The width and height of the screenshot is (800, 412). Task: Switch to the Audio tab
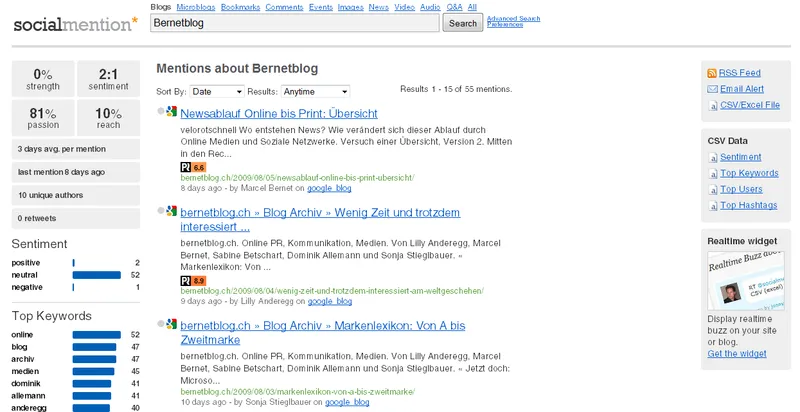(430, 7)
